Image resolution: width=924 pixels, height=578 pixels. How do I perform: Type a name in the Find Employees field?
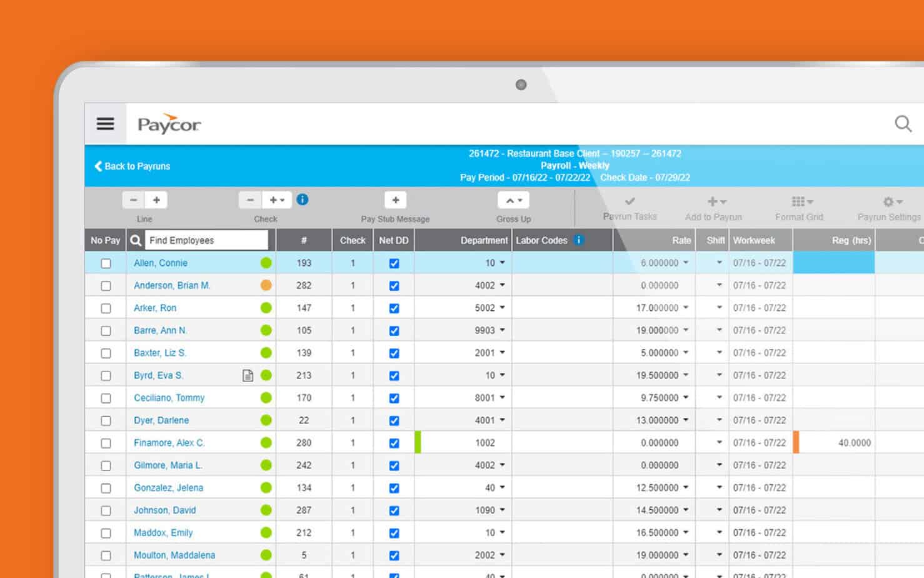point(206,240)
